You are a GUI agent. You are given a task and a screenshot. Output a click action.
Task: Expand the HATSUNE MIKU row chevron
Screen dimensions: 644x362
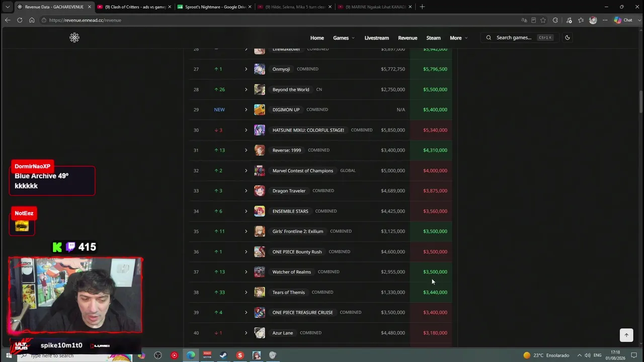pos(246,130)
